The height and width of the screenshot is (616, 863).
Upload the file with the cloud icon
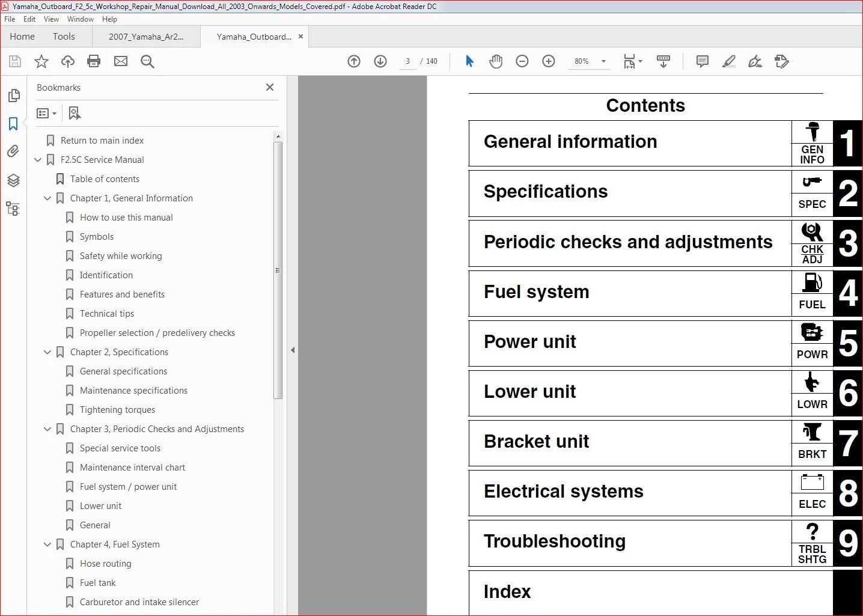pos(68,61)
